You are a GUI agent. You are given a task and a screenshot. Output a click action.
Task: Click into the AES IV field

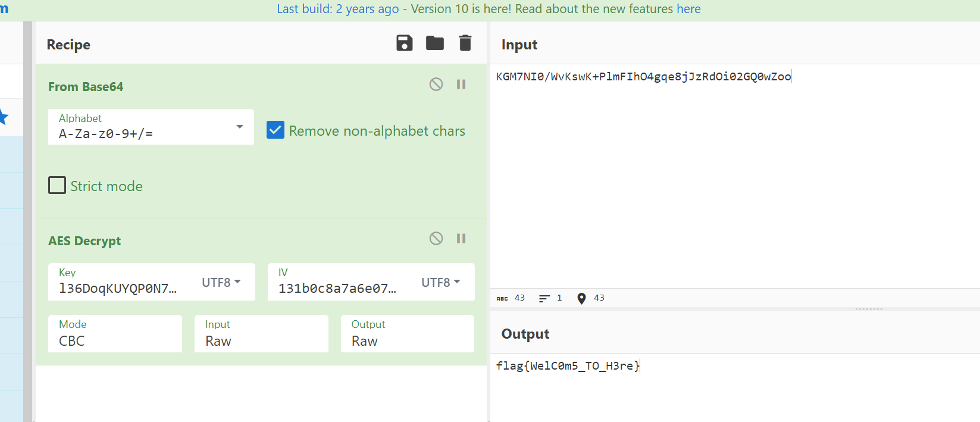[338, 288]
